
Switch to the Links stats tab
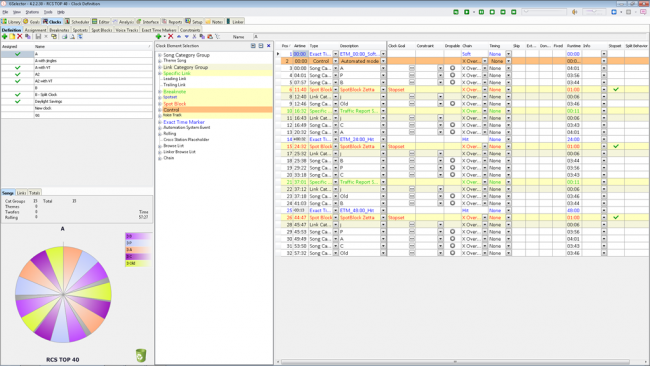pos(21,193)
